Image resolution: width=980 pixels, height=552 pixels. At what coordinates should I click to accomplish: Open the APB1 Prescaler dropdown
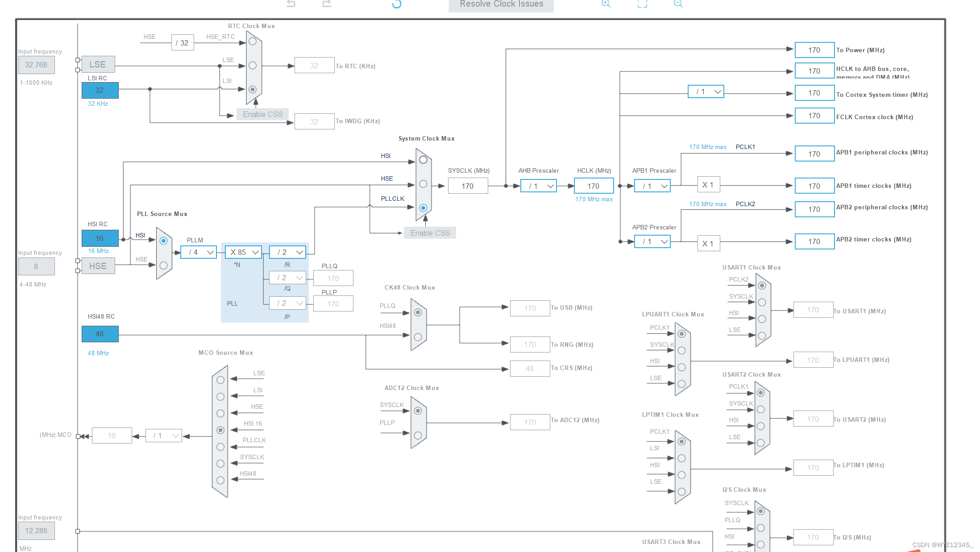point(652,186)
